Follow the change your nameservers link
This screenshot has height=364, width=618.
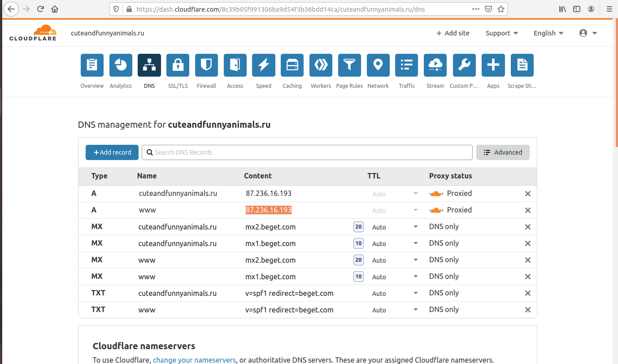195,360
